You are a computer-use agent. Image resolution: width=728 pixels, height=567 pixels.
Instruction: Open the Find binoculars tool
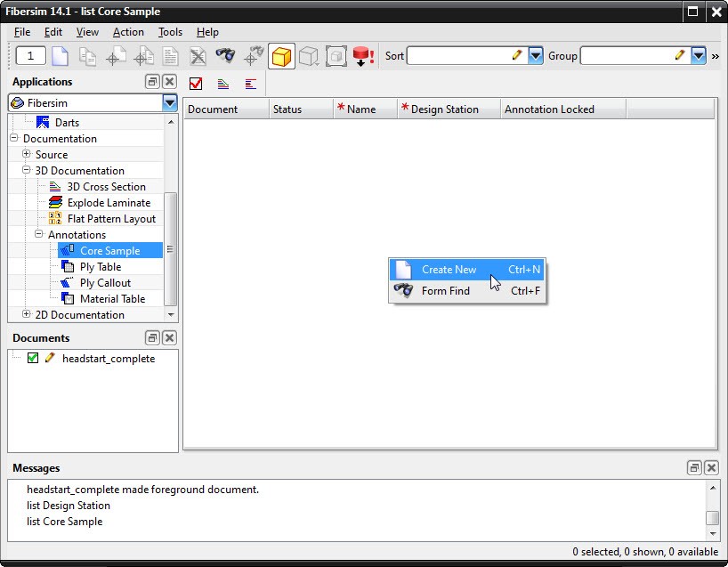point(226,55)
